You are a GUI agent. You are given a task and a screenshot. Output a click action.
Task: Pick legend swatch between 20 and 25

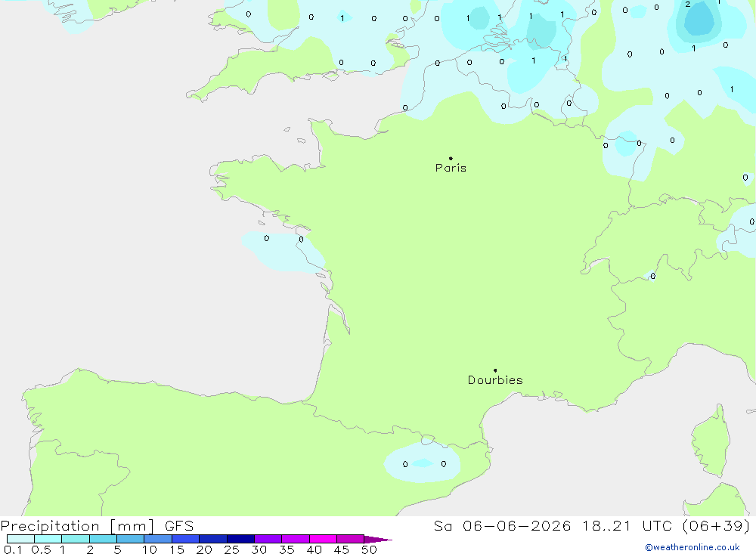[x=213, y=539]
